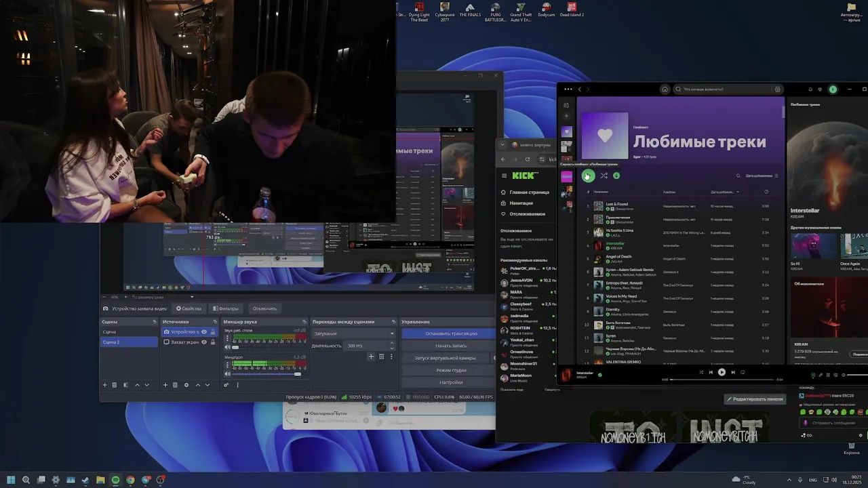Go to previous track in Spotify
The height and width of the screenshot is (488, 868).
[x=711, y=372]
